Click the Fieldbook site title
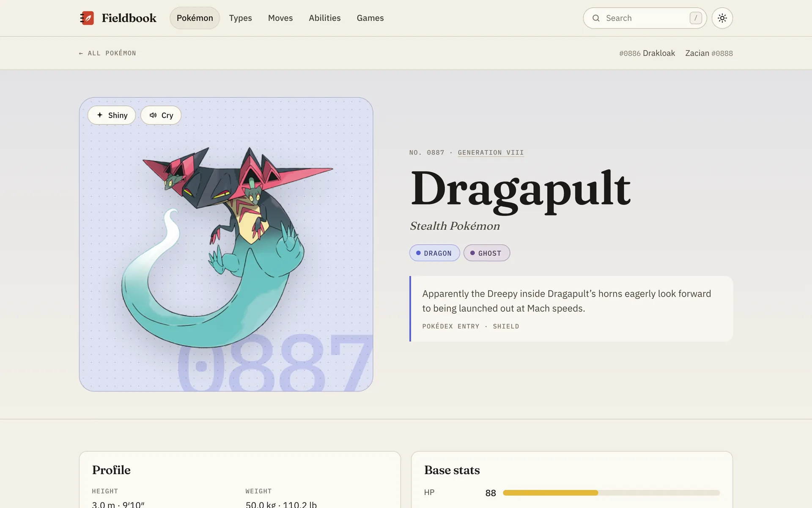812x508 pixels. [x=129, y=18]
